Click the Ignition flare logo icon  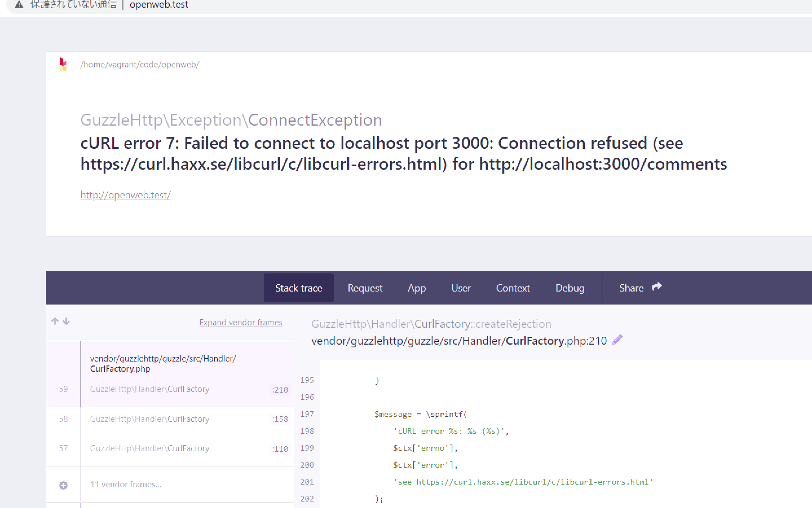(63, 65)
